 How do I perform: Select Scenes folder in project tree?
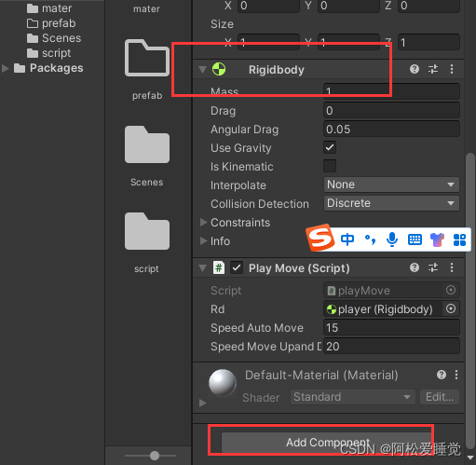pos(54,38)
